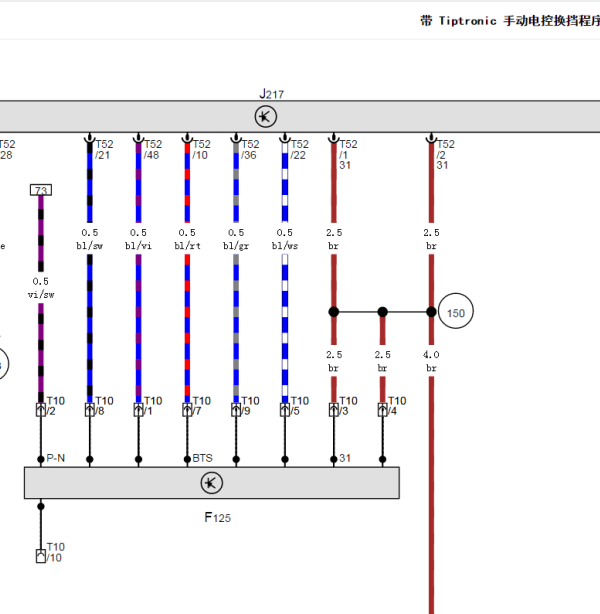Select the T10/3 connector pin symbol
The width and height of the screenshot is (600, 614).
(x=333, y=410)
